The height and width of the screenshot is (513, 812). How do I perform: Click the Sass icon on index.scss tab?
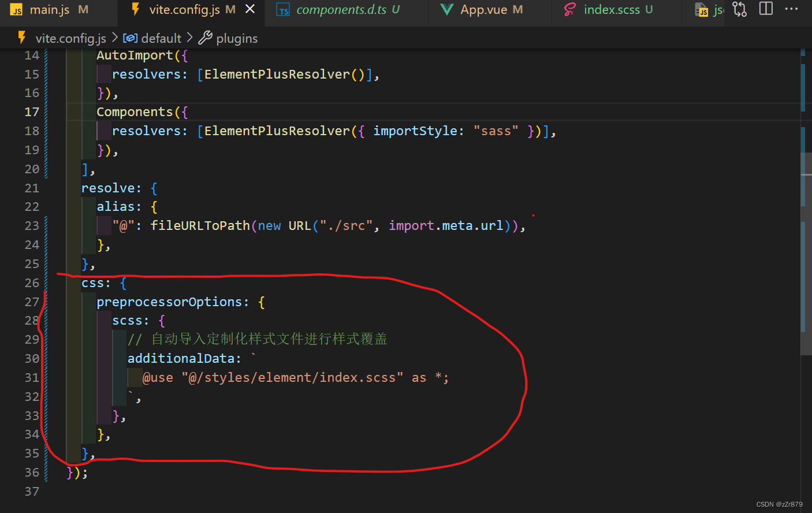[x=570, y=10]
